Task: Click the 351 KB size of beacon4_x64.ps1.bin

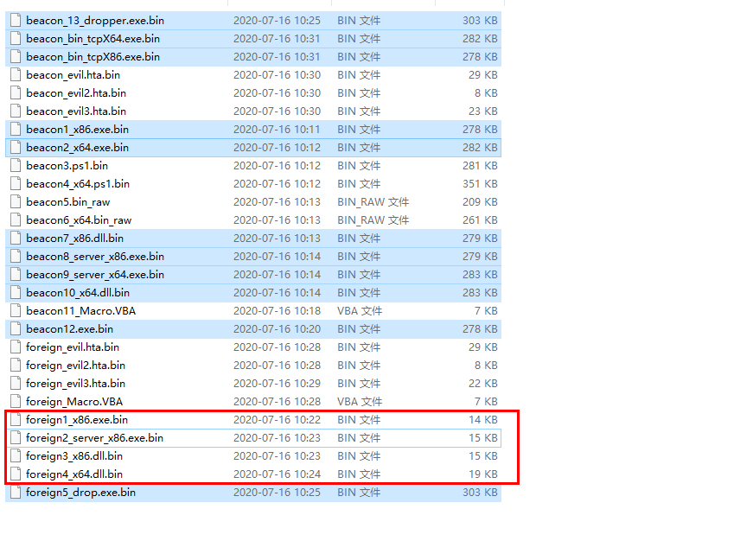Action: coord(480,183)
